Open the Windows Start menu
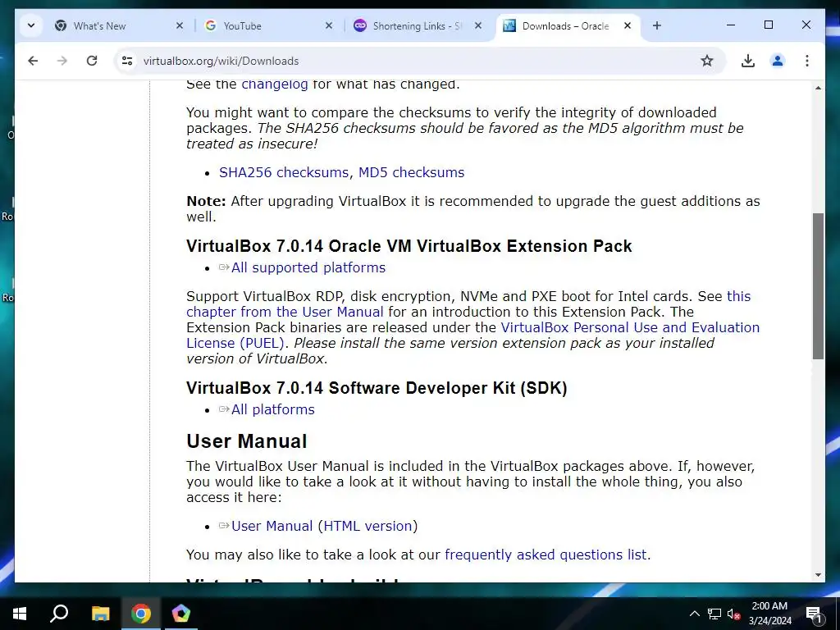 point(20,614)
